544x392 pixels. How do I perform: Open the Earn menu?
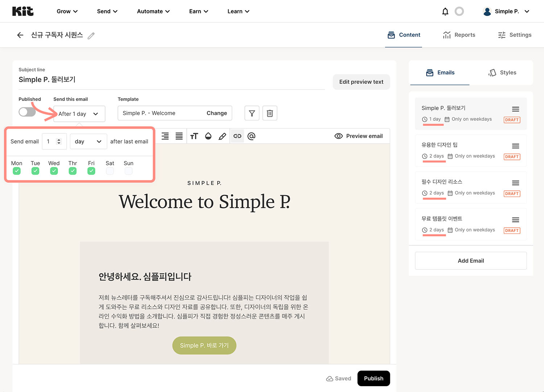(x=199, y=11)
